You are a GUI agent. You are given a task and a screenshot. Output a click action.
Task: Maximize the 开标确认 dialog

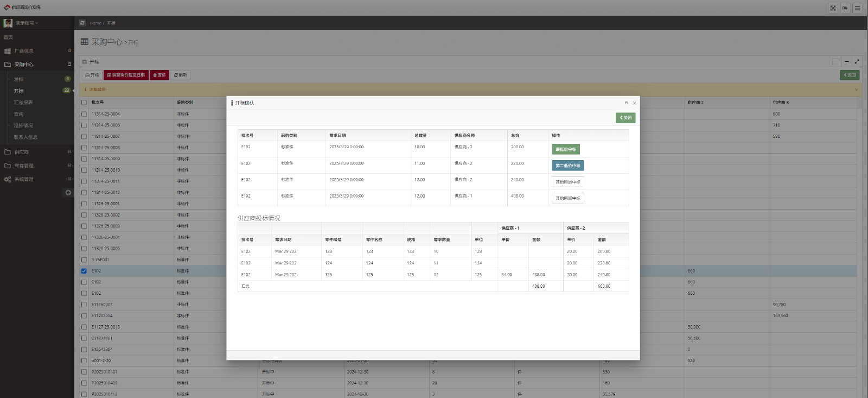coord(626,103)
